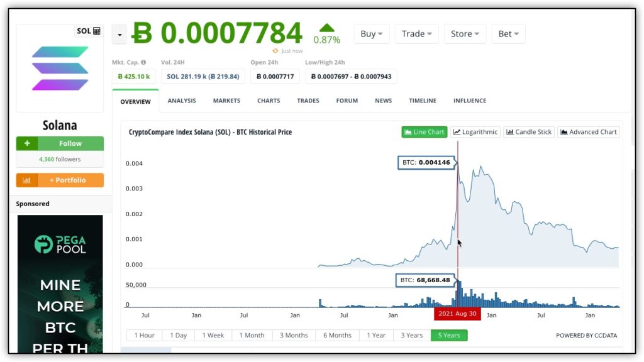Click the Pega Pool sponsored ad banner
The width and height of the screenshot is (644, 362).
(60, 284)
